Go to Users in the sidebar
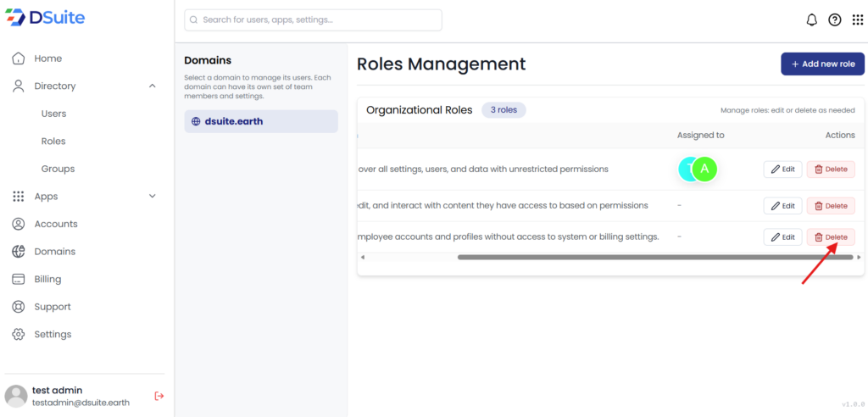Screen dimensions: 868x417 [53, 114]
